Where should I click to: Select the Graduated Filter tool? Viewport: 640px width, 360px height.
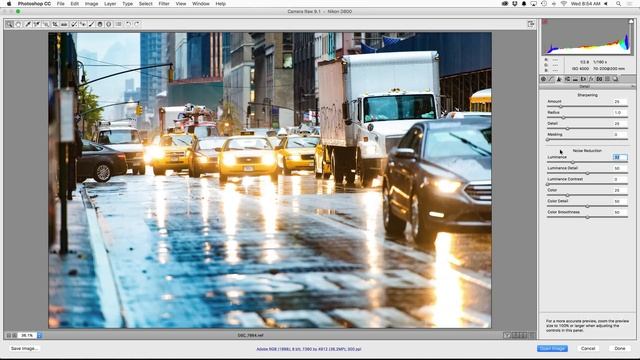(x=100, y=24)
